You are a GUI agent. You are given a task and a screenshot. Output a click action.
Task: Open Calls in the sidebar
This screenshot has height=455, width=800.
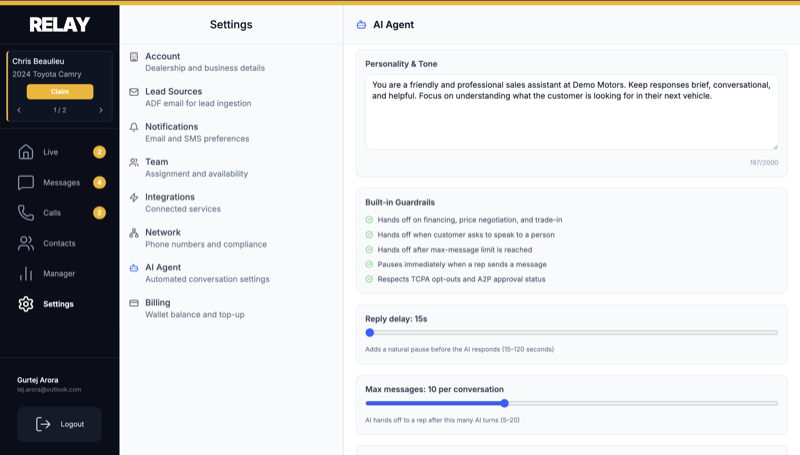(60, 213)
